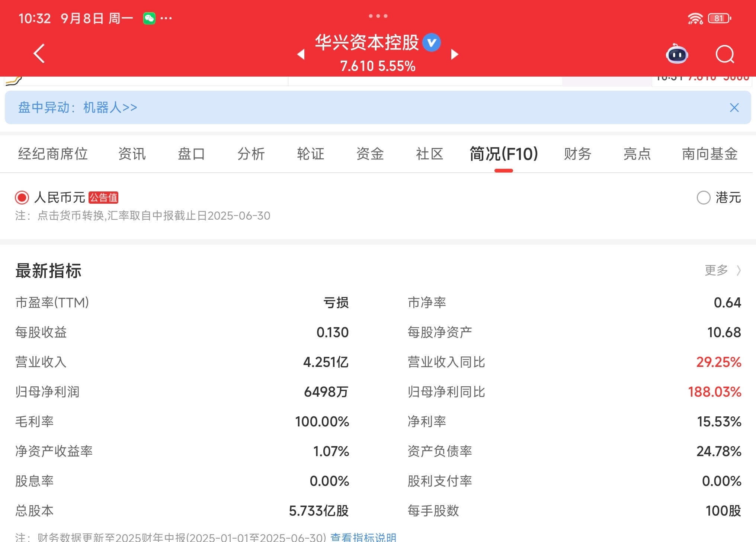This screenshot has height=542, width=756.
Task: Tap 每股收益 value 0.130
Action: point(333,332)
